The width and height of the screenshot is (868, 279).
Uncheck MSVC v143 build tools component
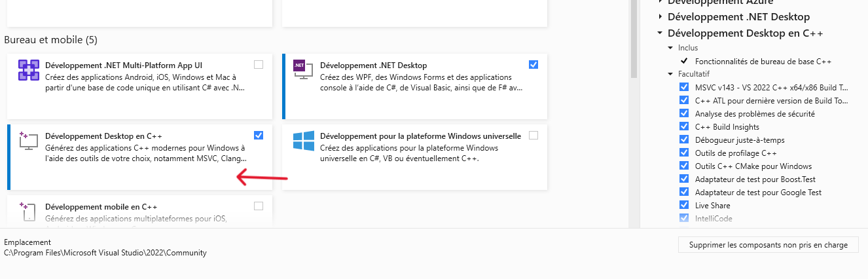pos(684,87)
